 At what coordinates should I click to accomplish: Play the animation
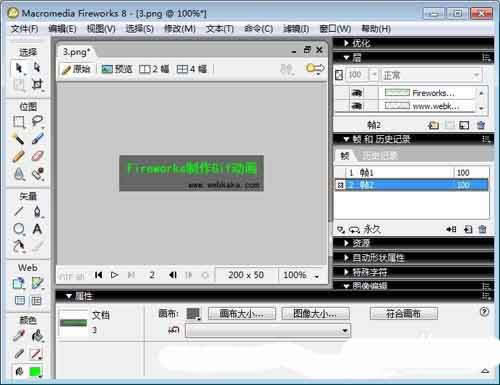pos(114,275)
